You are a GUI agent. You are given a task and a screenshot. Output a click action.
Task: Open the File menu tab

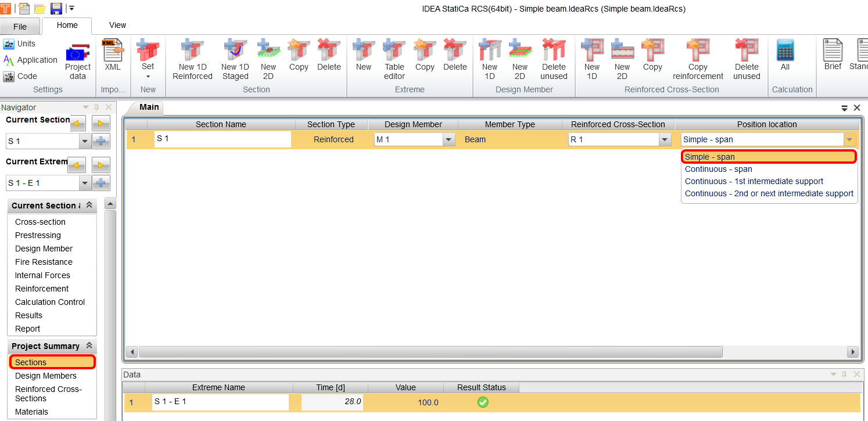click(x=20, y=27)
